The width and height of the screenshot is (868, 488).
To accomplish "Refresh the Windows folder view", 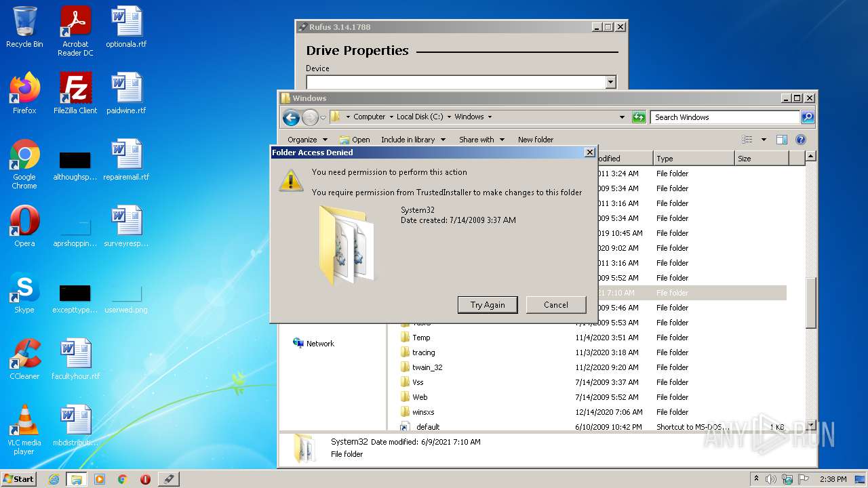I will point(638,117).
